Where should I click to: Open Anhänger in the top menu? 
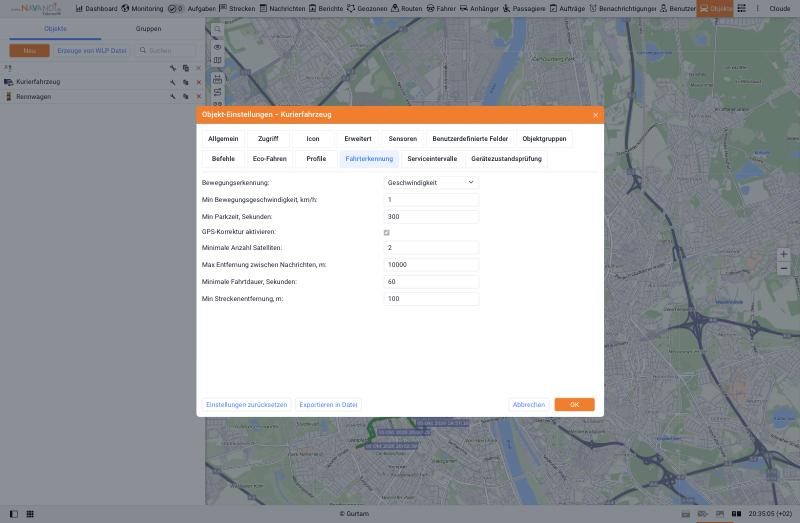479,9
